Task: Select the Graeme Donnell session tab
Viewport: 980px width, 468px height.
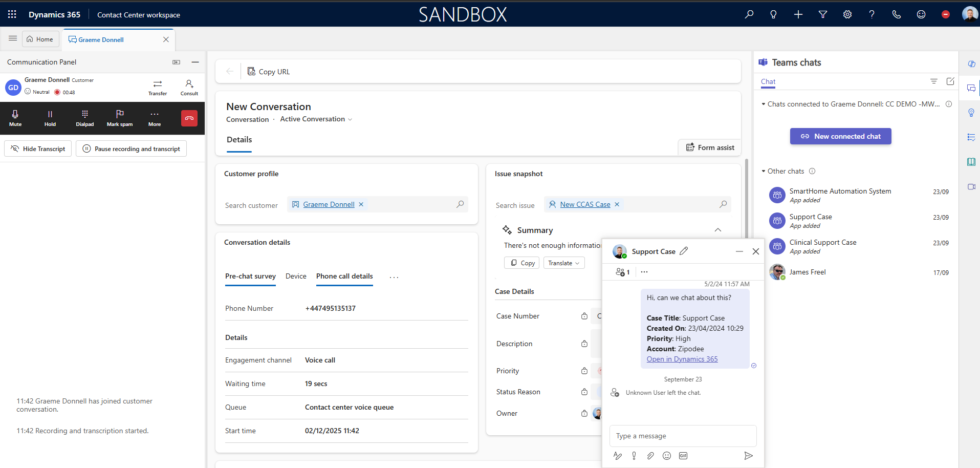Action: pyautogui.click(x=101, y=39)
